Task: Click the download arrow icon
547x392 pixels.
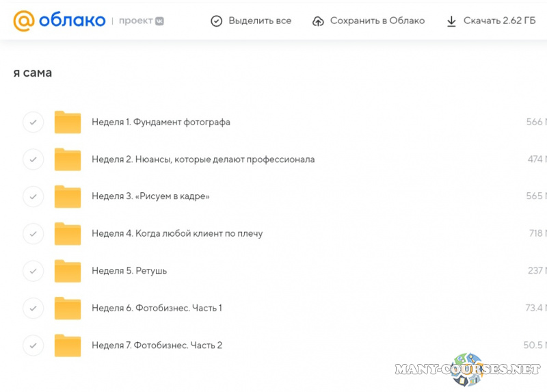Action: [451, 21]
